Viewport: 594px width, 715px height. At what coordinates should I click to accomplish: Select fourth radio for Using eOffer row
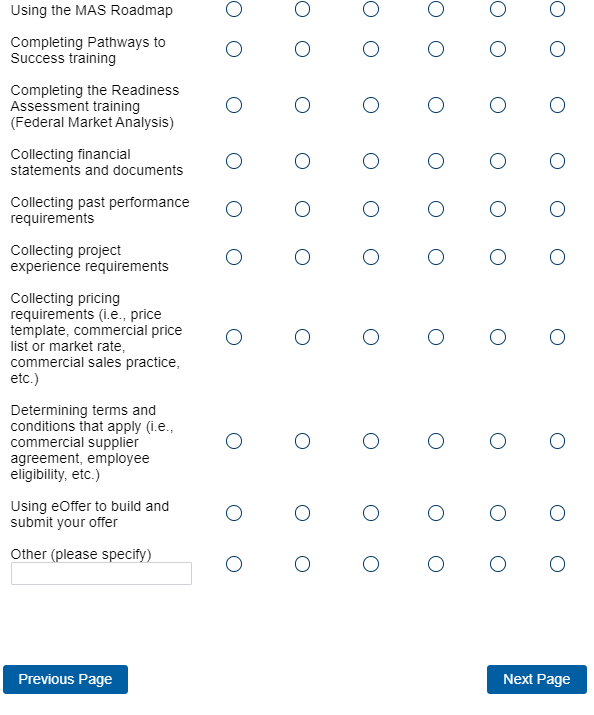[436, 513]
